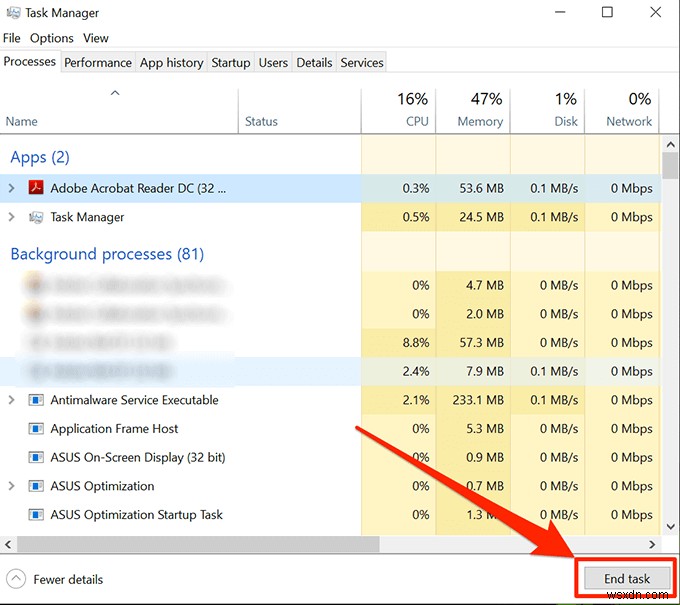Click the ASUS On-Screen Display icon

(36, 457)
